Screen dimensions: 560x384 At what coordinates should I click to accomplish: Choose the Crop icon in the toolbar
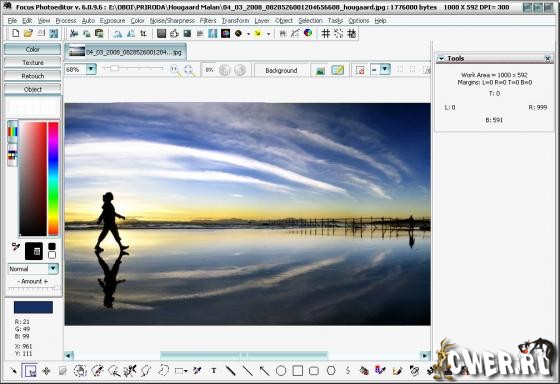tap(144, 34)
